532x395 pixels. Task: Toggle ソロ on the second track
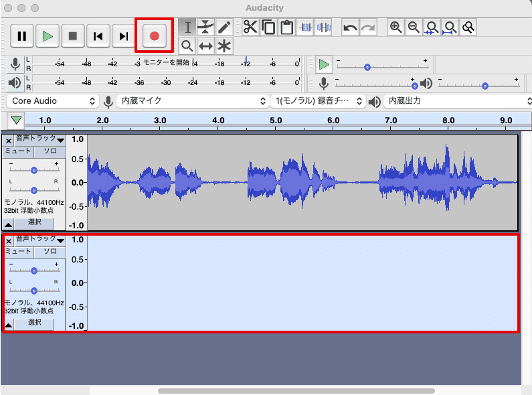(50, 252)
